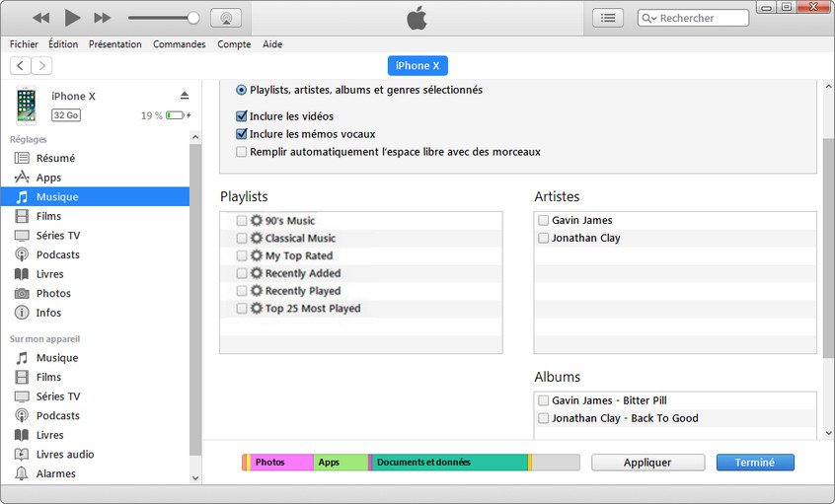Uncheck Inclure les mémos vocaux

pos(241,133)
